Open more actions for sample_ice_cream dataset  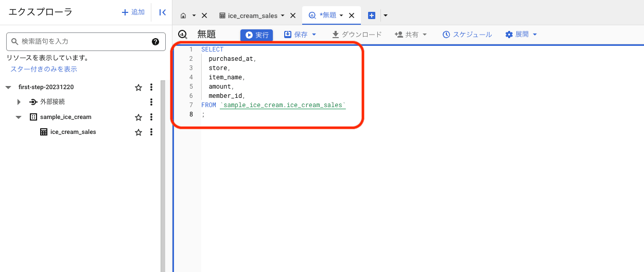pyautogui.click(x=151, y=117)
